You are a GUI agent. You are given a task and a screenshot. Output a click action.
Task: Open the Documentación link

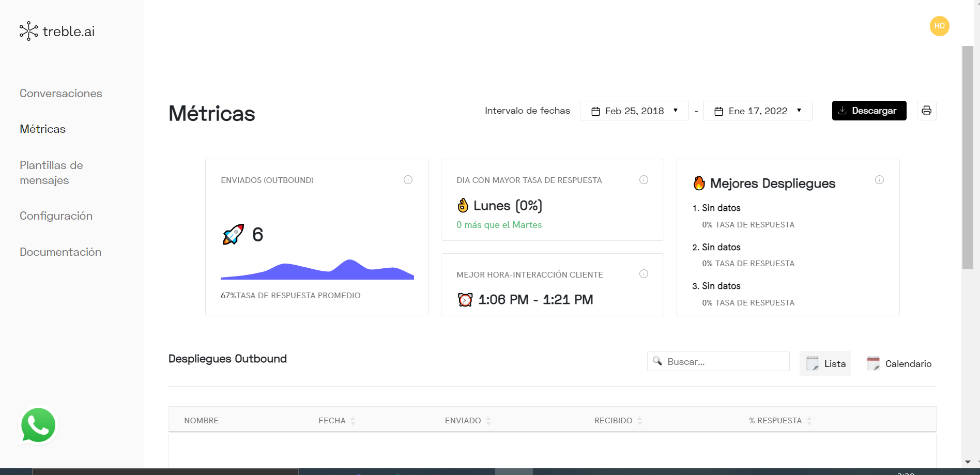(x=60, y=252)
